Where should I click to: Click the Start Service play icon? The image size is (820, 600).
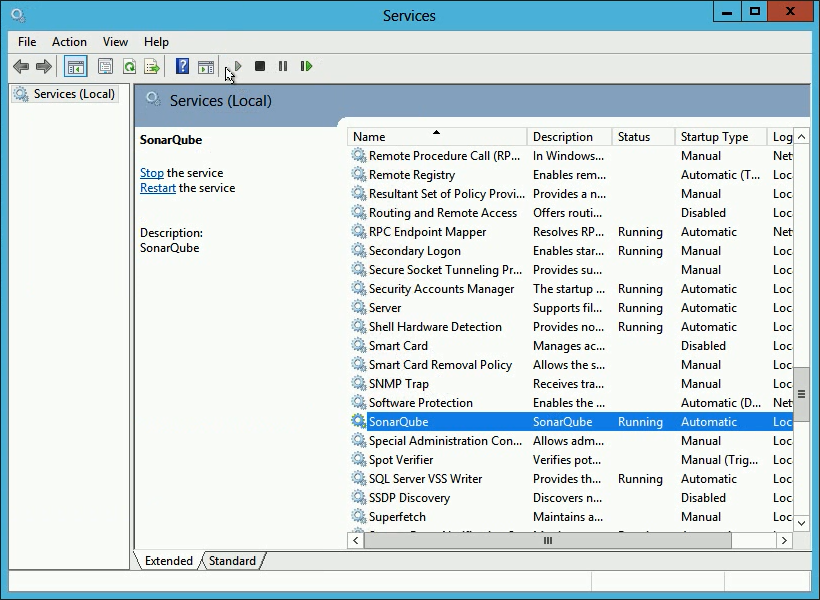click(x=238, y=66)
